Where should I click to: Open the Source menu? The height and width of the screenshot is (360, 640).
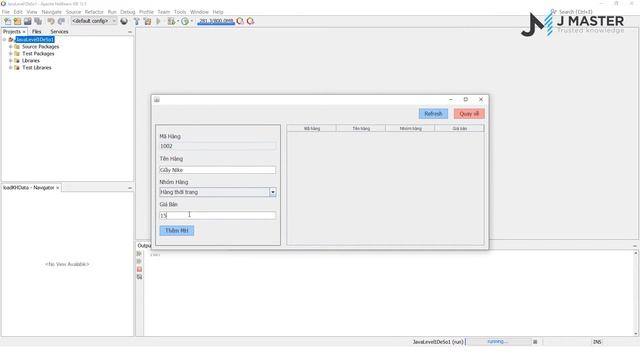click(x=73, y=12)
